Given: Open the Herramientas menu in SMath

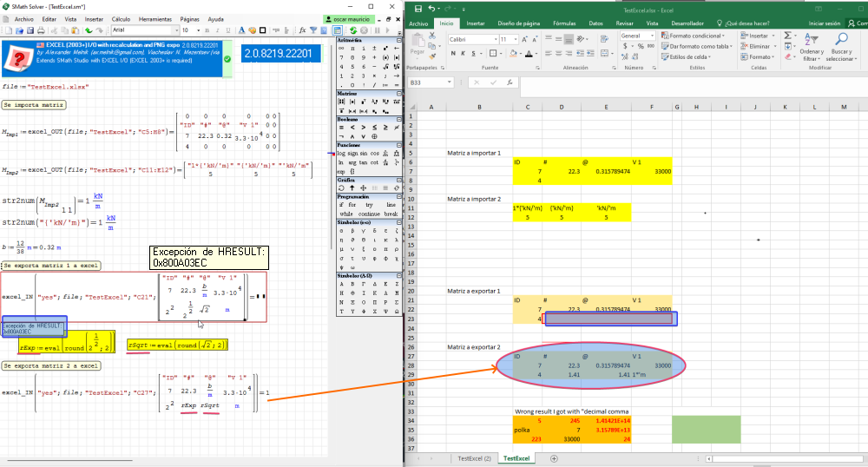Looking at the screenshot, I should [155, 18].
